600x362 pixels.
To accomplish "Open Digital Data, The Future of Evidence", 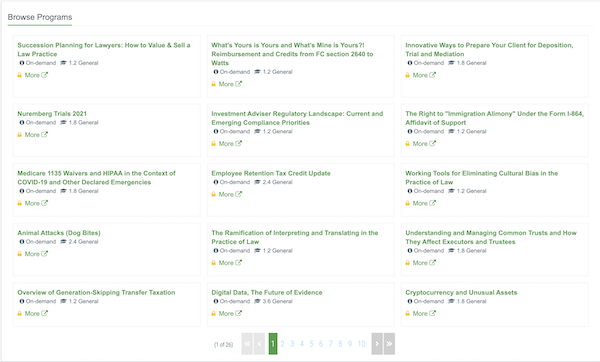I will point(267,292).
